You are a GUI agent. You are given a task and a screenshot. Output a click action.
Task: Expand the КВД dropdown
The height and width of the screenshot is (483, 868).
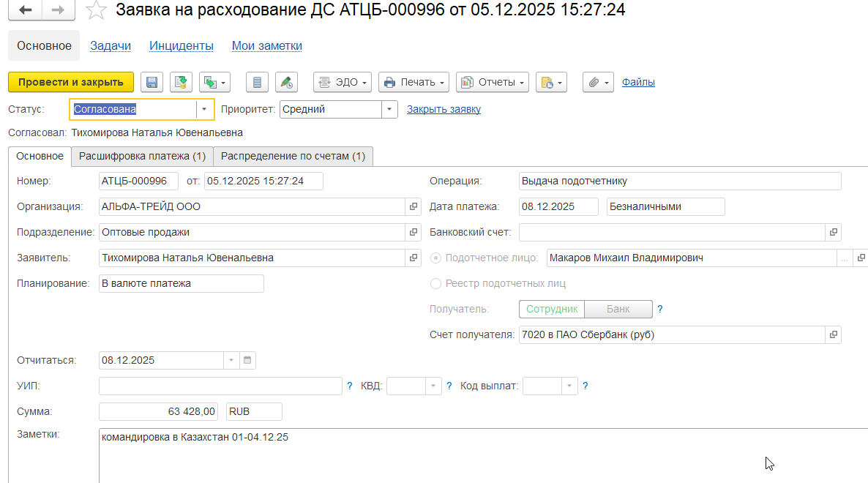pyautogui.click(x=433, y=386)
